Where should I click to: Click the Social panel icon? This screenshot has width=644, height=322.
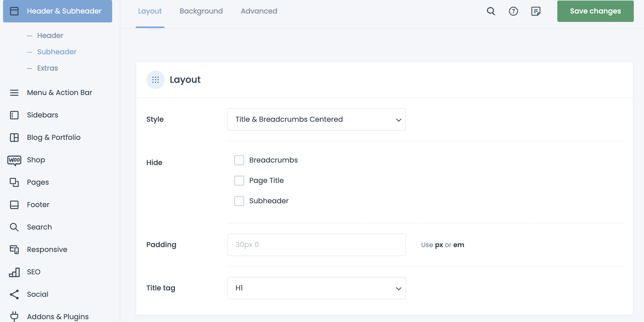14,294
